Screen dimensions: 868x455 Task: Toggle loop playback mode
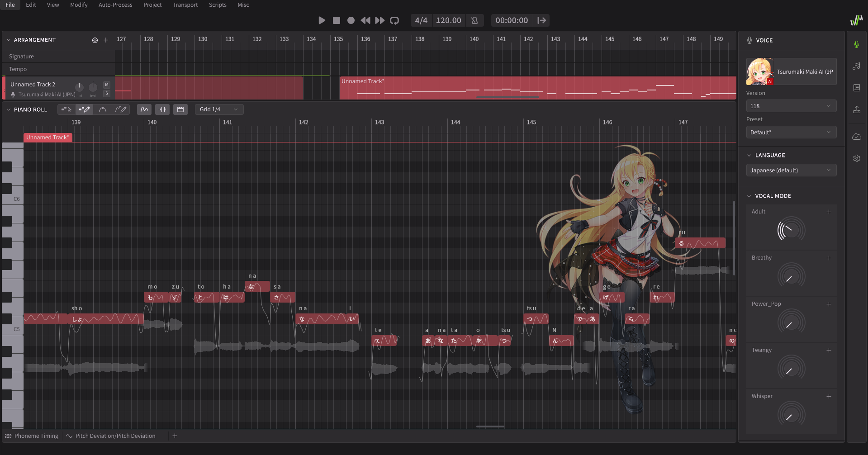point(394,20)
